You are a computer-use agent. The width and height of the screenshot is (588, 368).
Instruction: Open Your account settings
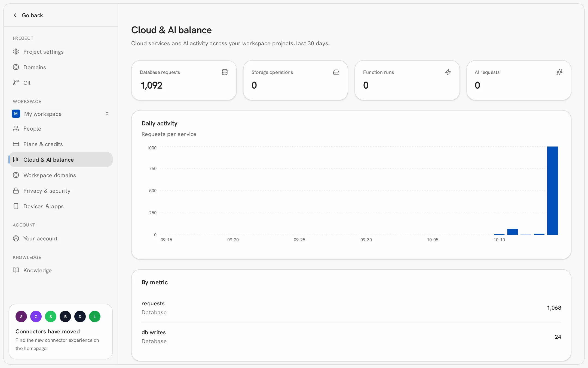coord(61,238)
